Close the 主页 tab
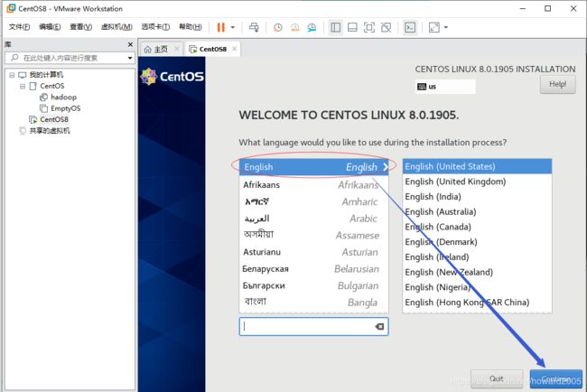 click(x=177, y=49)
